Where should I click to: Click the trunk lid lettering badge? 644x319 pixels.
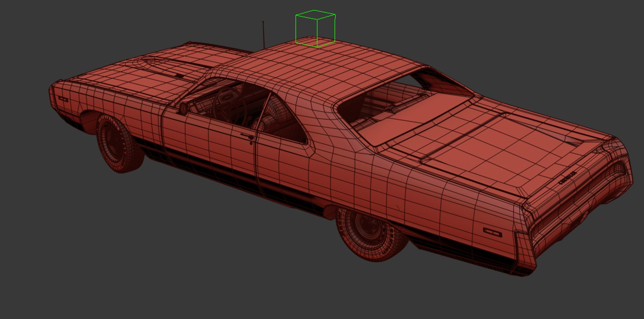[568, 178]
